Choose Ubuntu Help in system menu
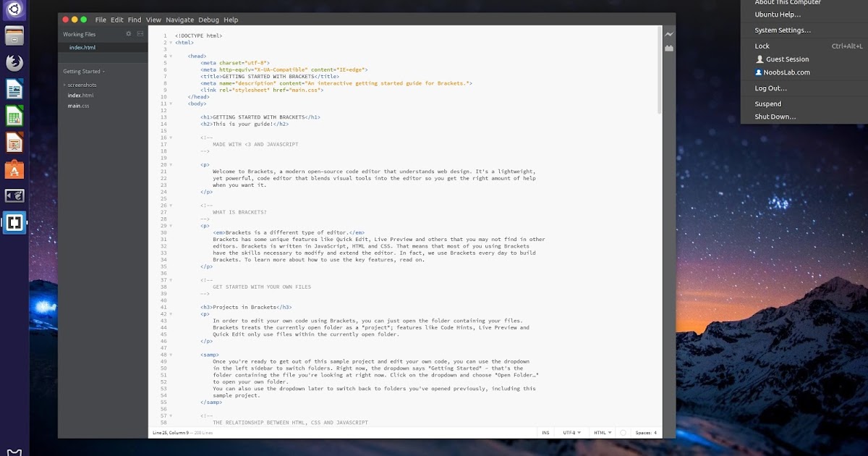 (x=778, y=14)
